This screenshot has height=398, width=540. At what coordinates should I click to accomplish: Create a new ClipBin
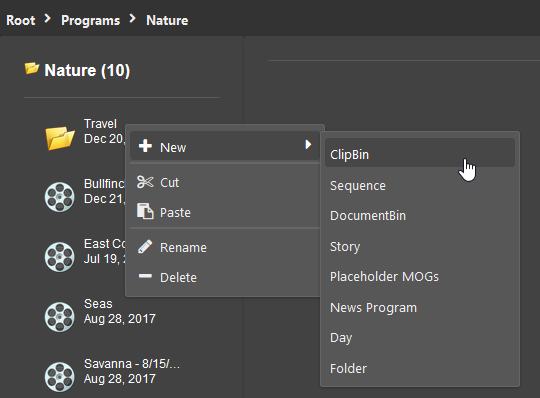[420, 153]
